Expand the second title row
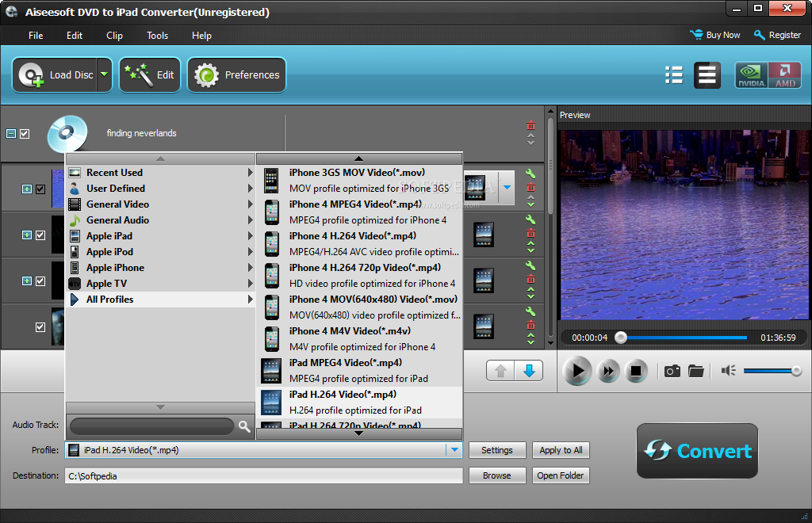Image resolution: width=812 pixels, height=523 pixels. click(27, 235)
